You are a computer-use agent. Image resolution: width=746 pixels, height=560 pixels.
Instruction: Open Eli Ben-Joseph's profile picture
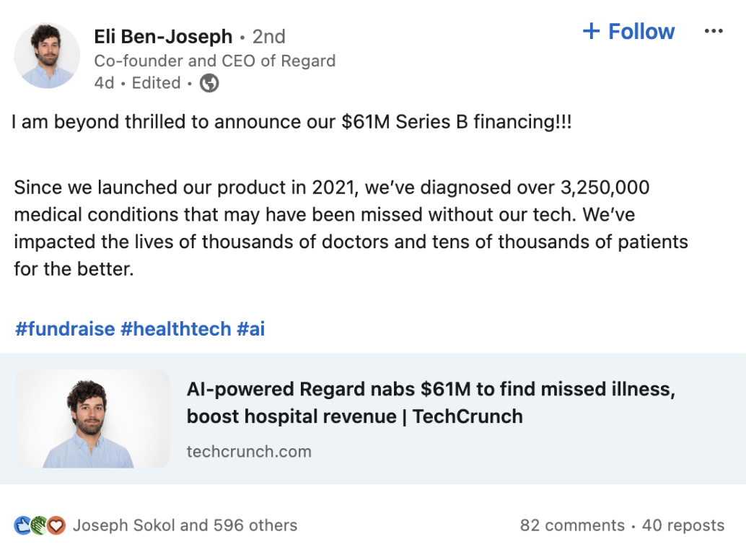(x=47, y=56)
